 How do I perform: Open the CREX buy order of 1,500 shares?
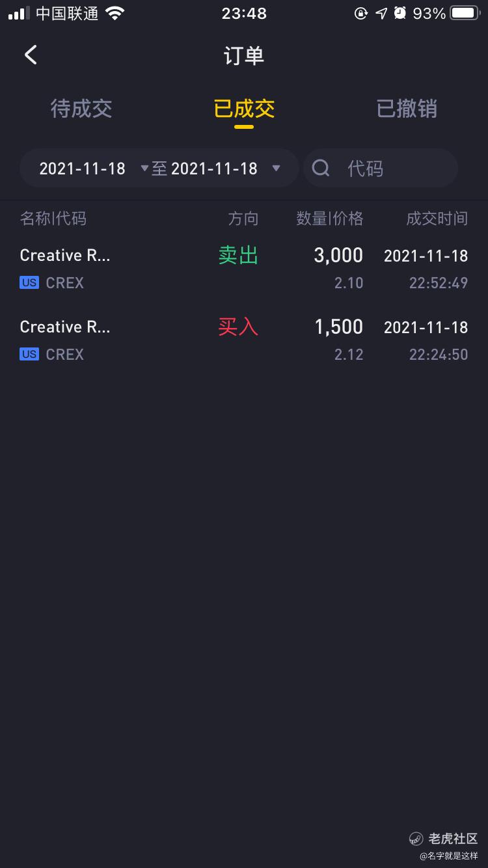click(244, 340)
